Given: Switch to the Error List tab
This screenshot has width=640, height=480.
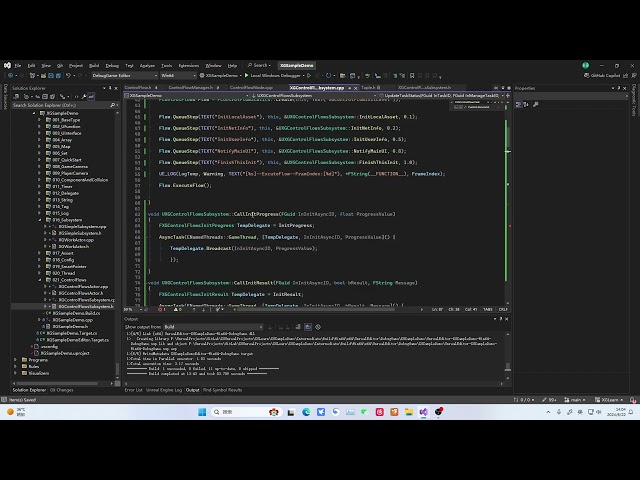Looking at the screenshot, I should [133, 390].
